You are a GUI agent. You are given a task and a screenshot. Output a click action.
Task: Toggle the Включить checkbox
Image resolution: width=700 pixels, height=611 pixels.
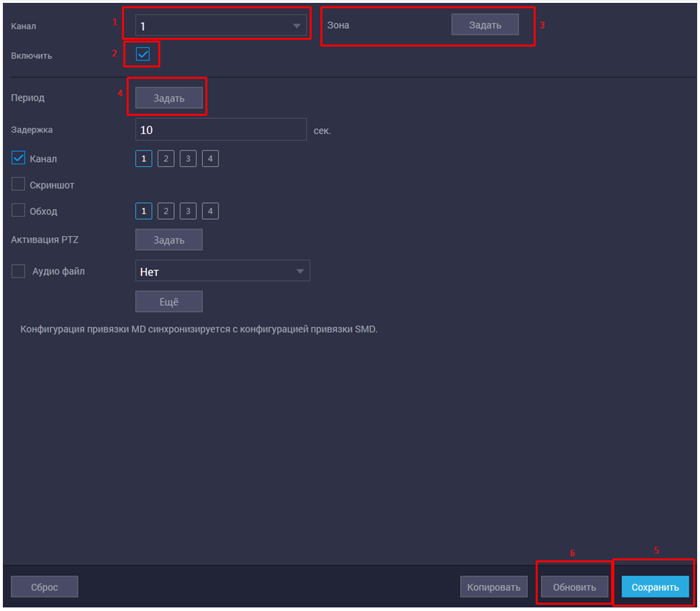[x=143, y=54]
